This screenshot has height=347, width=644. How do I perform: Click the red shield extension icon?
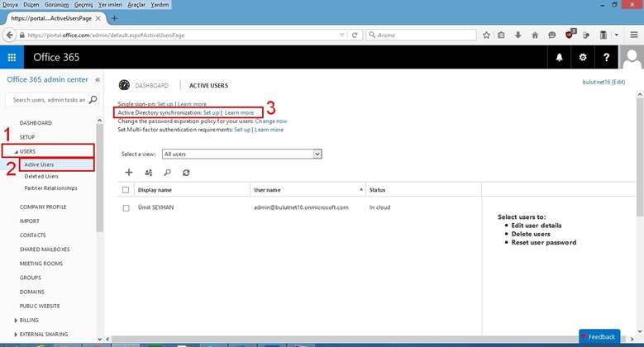pos(570,34)
